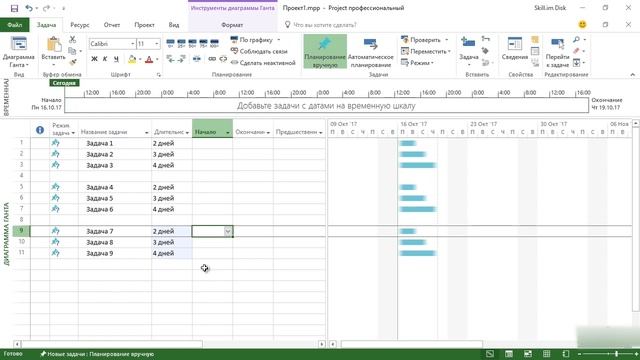Click Gantt bar for Задача 3
Viewport: 640px width, 360px height.
click(418, 165)
